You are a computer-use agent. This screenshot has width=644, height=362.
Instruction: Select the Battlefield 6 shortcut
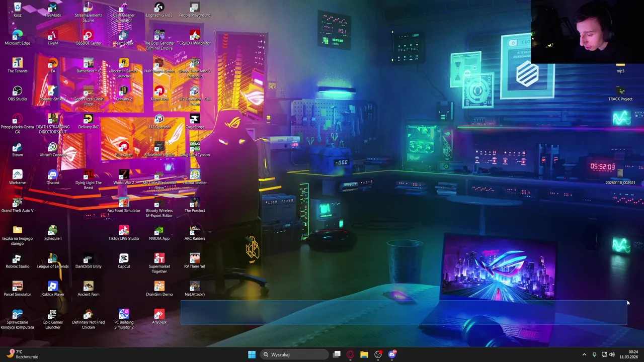(88, 66)
